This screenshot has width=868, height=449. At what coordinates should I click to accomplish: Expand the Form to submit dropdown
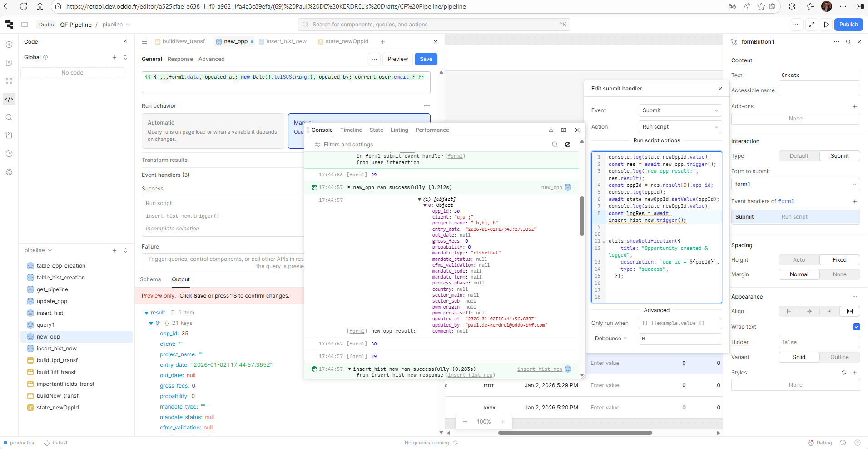pyautogui.click(x=795, y=184)
